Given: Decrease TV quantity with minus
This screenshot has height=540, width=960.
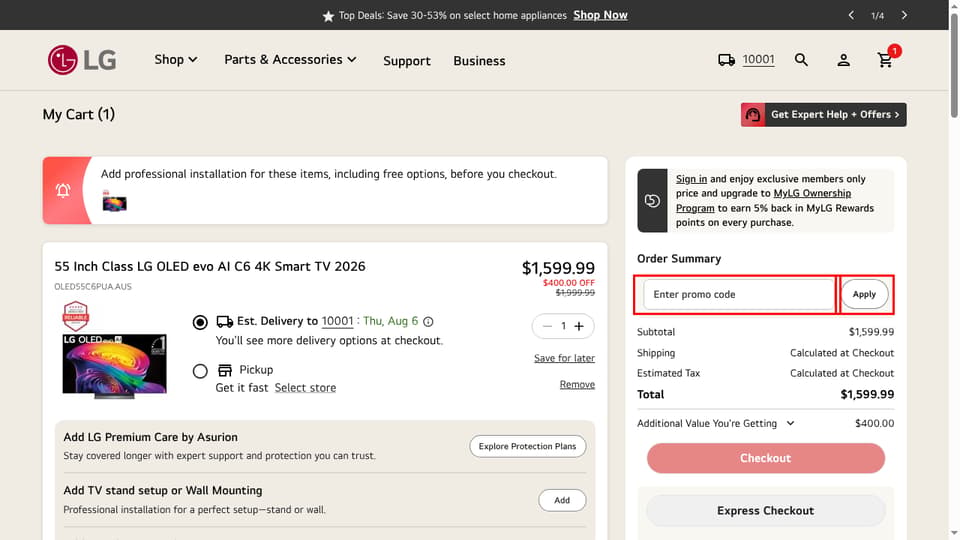Looking at the screenshot, I should 547,326.
